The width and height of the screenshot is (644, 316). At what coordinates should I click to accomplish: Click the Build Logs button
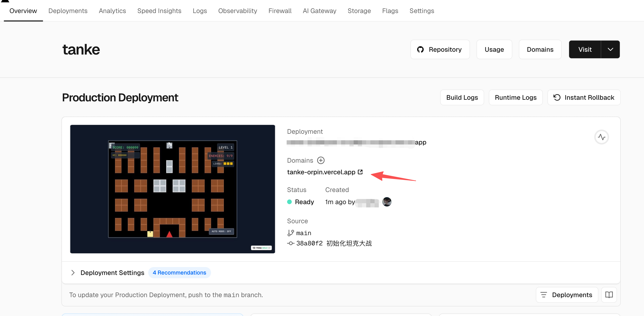[462, 97]
